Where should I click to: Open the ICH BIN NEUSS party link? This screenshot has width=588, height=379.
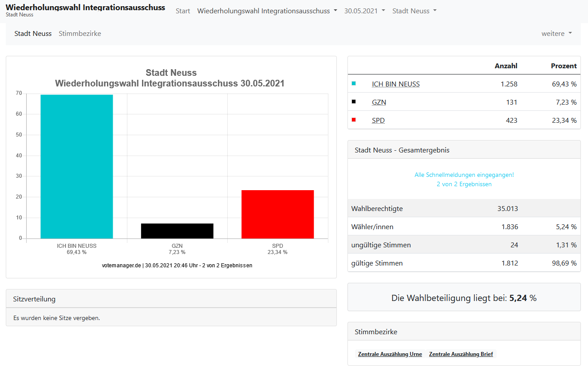396,84
